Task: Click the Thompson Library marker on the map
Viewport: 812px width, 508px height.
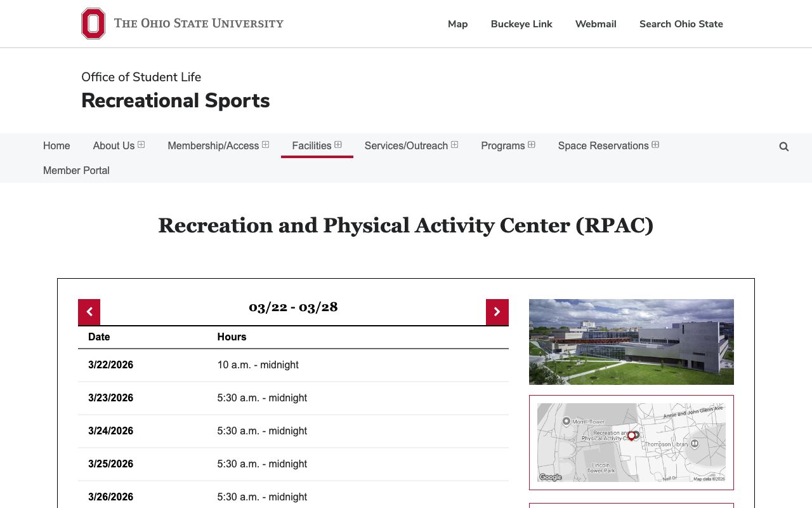Action: point(695,444)
